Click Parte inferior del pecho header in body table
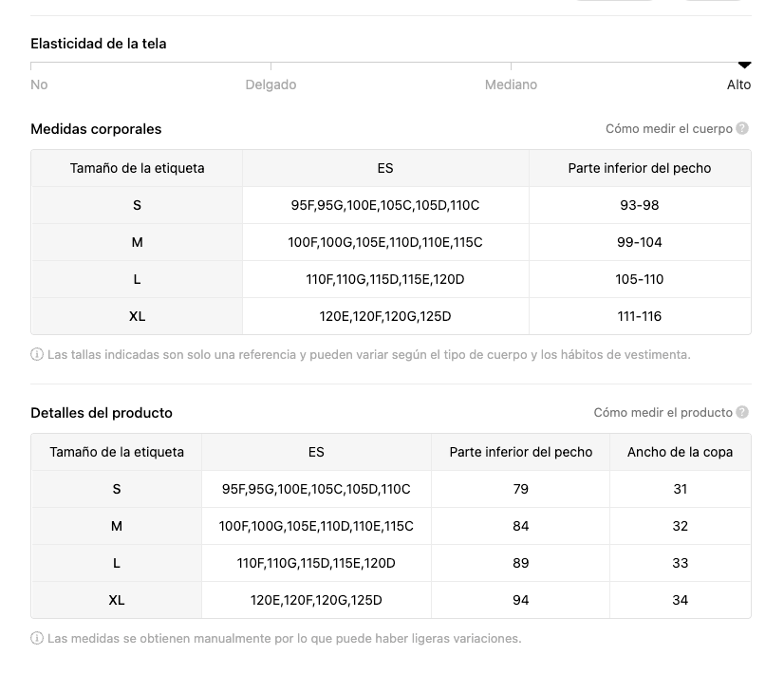The width and height of the screenshot is (784, 693). pyautogui.click(x=639, y=168)
